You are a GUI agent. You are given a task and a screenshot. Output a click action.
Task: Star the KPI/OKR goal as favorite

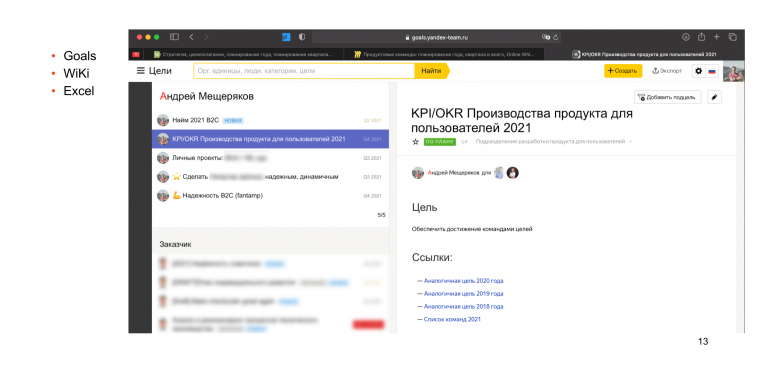coord(415,142)
